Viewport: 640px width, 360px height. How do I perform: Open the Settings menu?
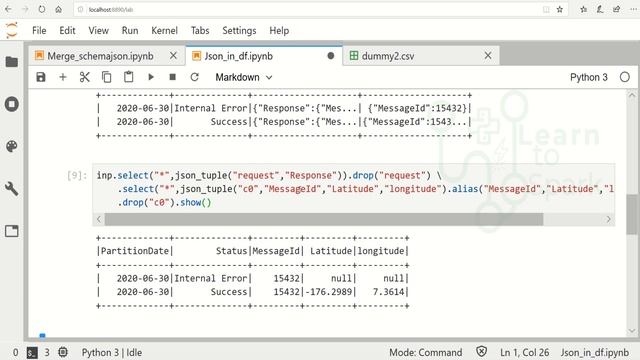coord(239,31)
